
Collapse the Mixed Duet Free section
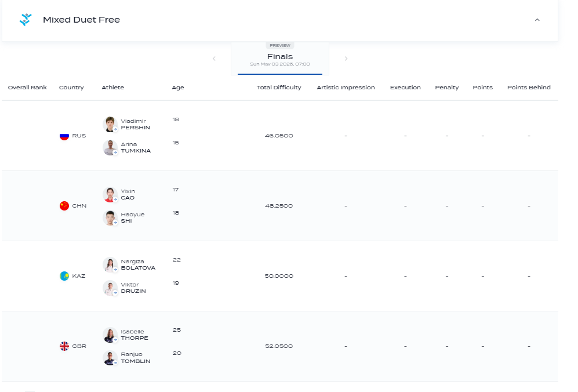coord(537,20)
